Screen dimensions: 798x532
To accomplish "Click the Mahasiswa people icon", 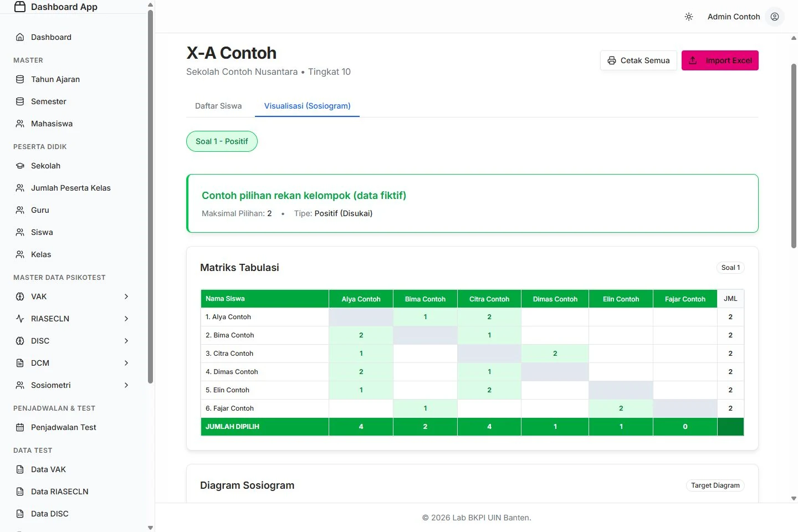I will point(20,124).
